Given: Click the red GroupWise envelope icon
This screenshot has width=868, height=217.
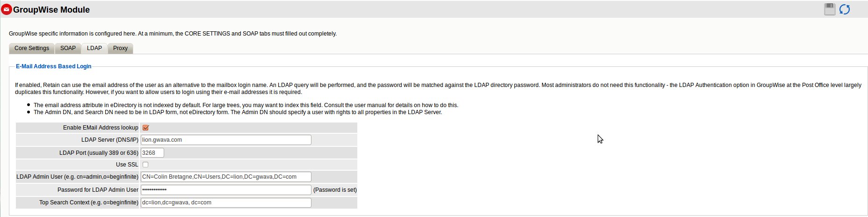Looking at the screenshot, I should (x=7, y=10).
